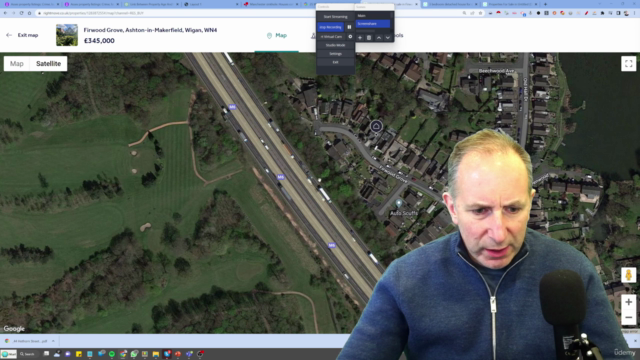Image resolution: width=640 pixels, height=360 pixels.
Task: Bookmark this page with the star
Action: pyautogui.click(x=480, y=13)
